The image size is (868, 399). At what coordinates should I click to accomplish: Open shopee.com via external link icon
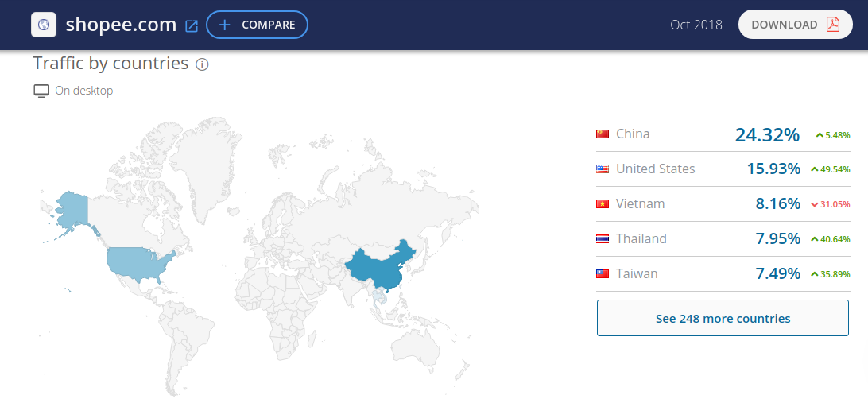(192, 25)
